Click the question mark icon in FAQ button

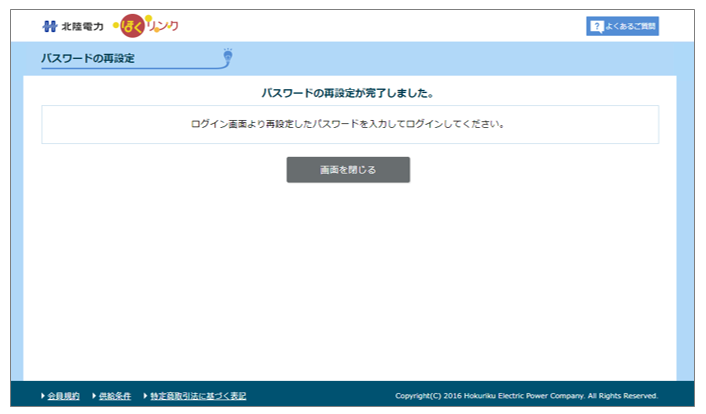[596, 26]
